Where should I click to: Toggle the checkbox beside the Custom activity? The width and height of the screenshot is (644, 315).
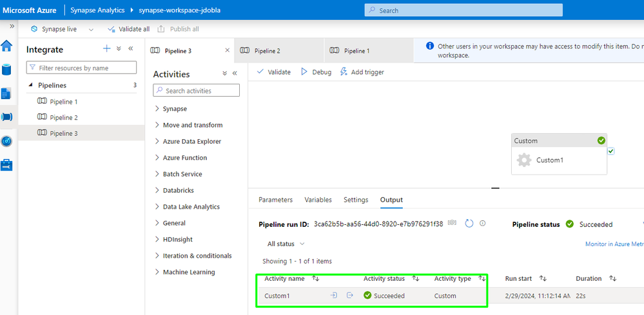pos(611,151)
